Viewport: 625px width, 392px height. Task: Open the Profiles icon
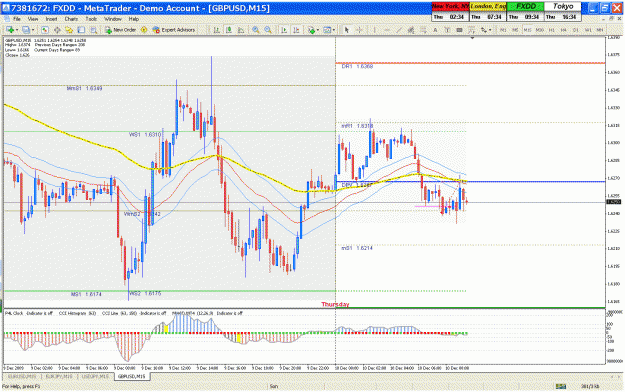pos(26,30)
